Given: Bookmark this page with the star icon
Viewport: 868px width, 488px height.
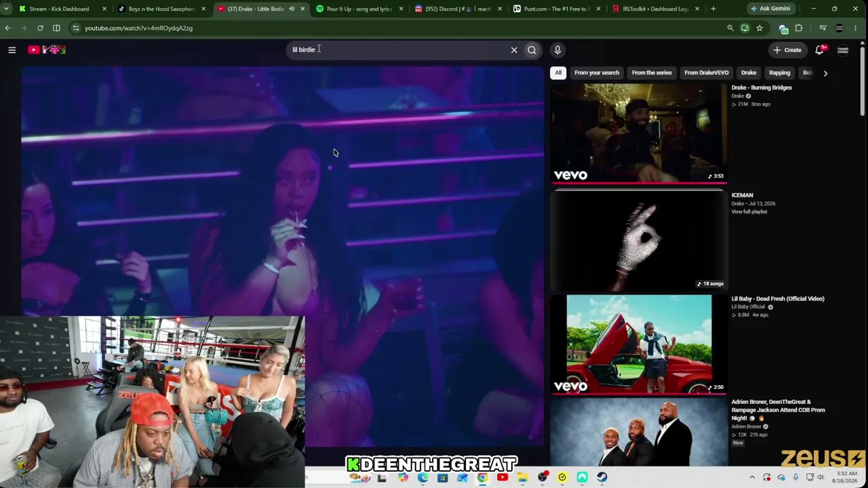Looking at the screenshot, I should pyautogui.click(x=759, y=28).
